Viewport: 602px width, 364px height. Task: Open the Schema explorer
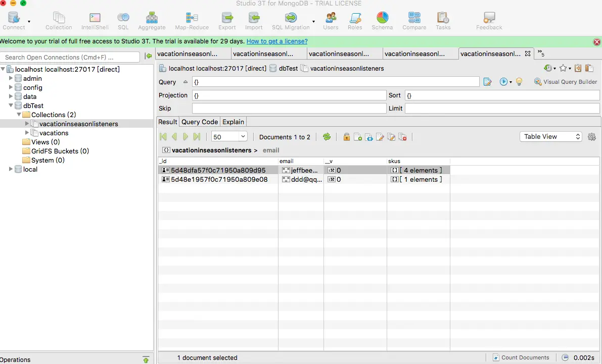click(x=382, y=21)
